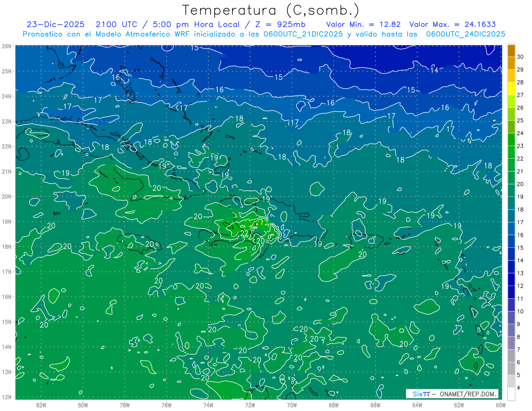
Task: Click the "62W" longitude axis label
Action: (x=459, y=405)
